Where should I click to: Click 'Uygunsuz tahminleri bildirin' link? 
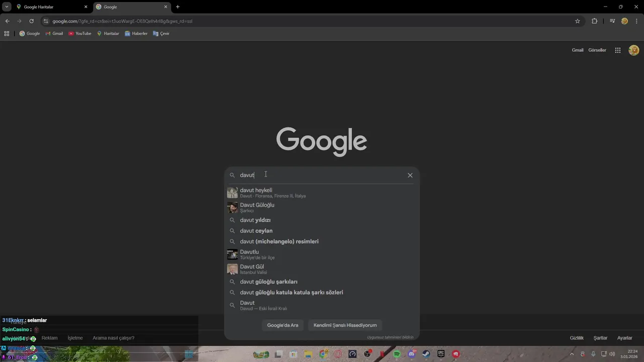[390, 337]
